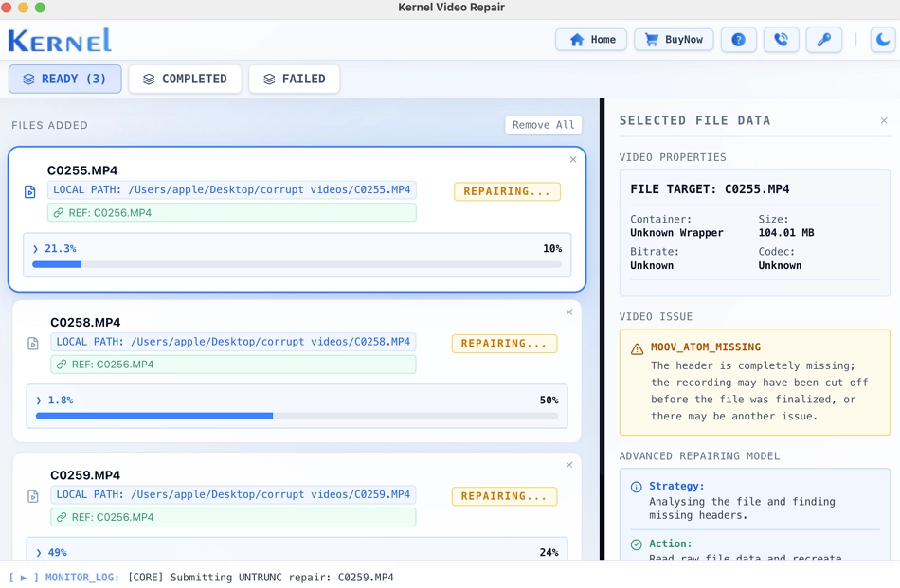This screenshot has width=900, height=588.
Task: Click the info icon next to Strategy
Action: click(x=636, y=487)
